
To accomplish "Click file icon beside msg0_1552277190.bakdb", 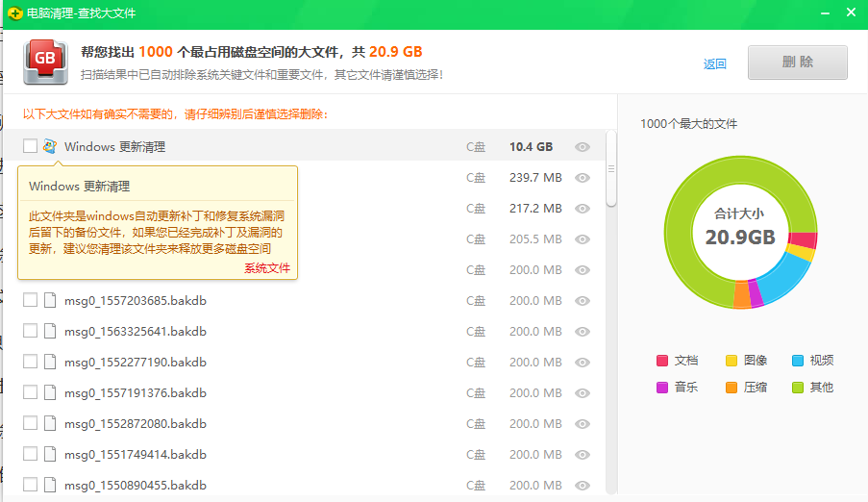I will [50, 363].
